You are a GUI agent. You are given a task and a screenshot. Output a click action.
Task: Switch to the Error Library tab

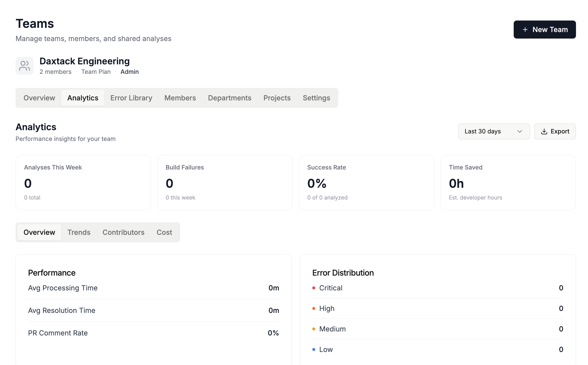pos(131,98)
